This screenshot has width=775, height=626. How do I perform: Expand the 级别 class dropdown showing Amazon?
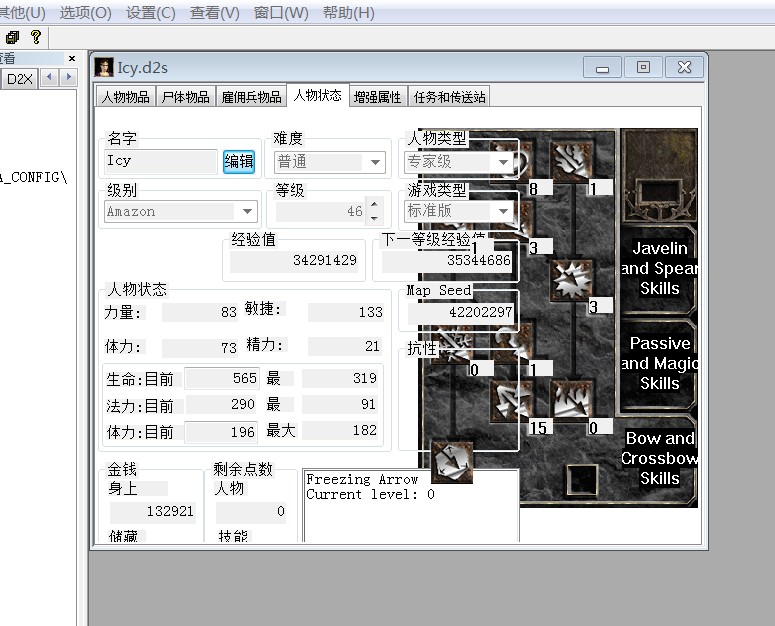pyautogui.click(x=248, y=211)
